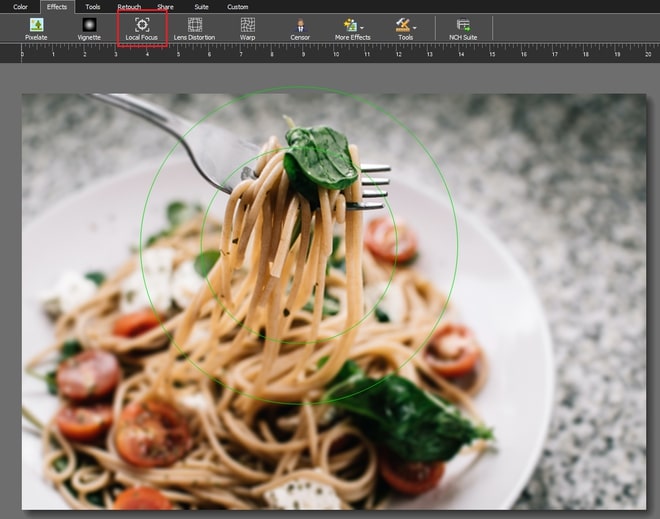The height and width of the screenshot is (519, 660).
Task: Open the Censor effect
Action: [x=300, y=29]
